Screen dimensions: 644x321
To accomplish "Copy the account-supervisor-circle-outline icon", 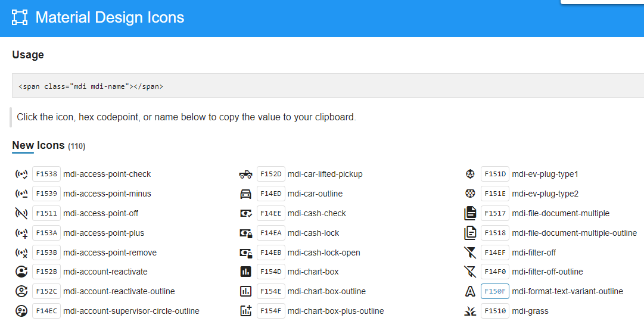I will (x=21, y=311).
